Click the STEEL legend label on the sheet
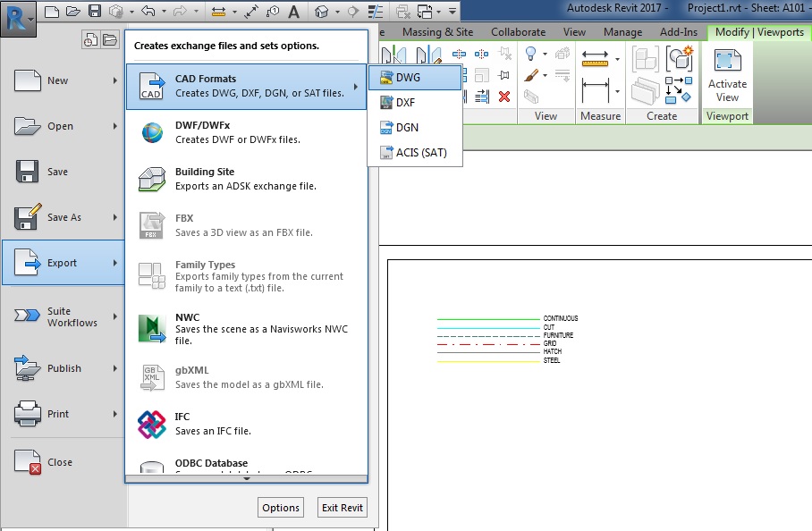This screenshot has width=812, height=531. click(552, 360)
